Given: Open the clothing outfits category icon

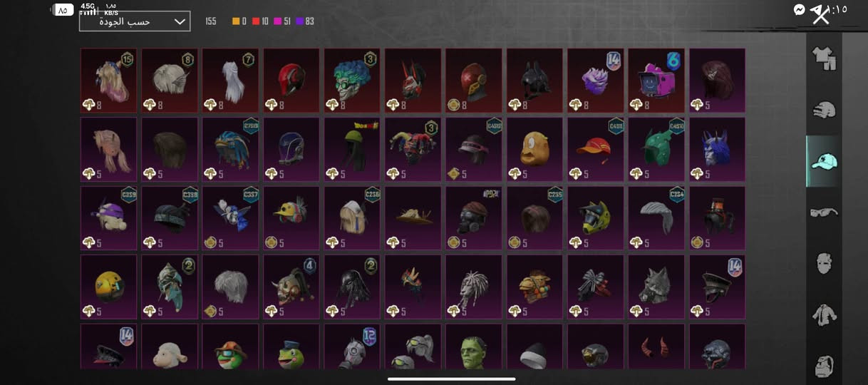Looking at the screenshot, I should click(824, 58).
